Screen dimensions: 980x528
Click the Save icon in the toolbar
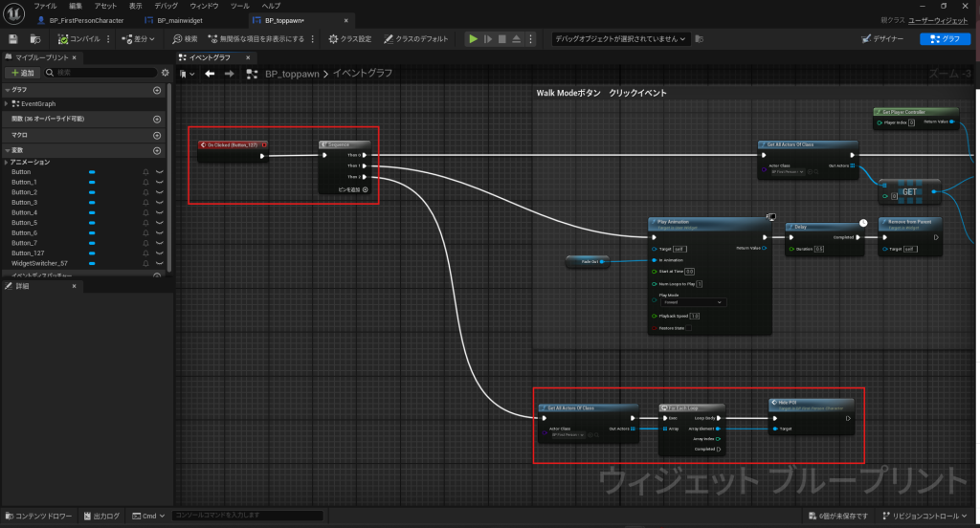[x=13, y=39]
